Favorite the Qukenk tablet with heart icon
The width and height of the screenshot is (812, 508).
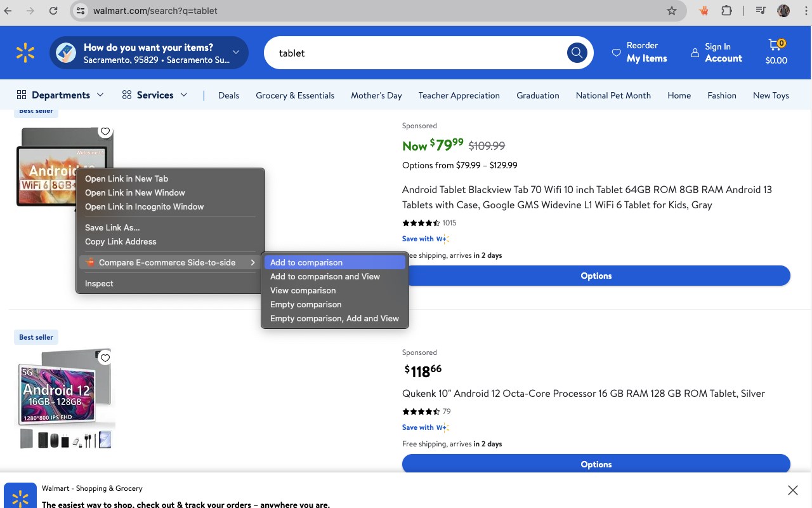[x=105, y=358]
